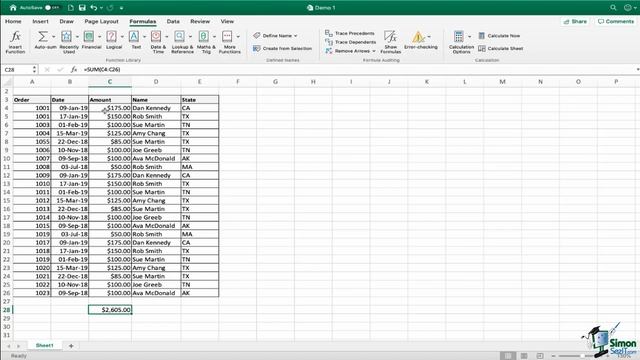
Task: Open the Define Name dropdown
Action: point(275,36)
